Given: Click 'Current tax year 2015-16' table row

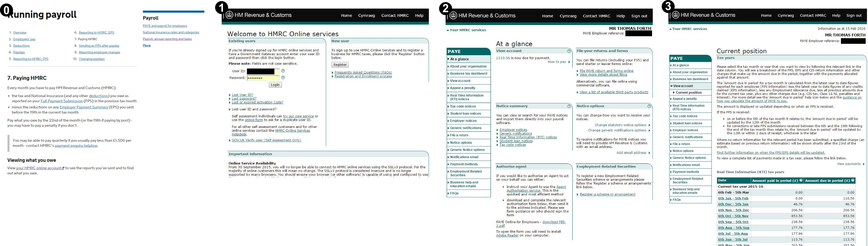Looking at the screenshot, I should (786, 187).
